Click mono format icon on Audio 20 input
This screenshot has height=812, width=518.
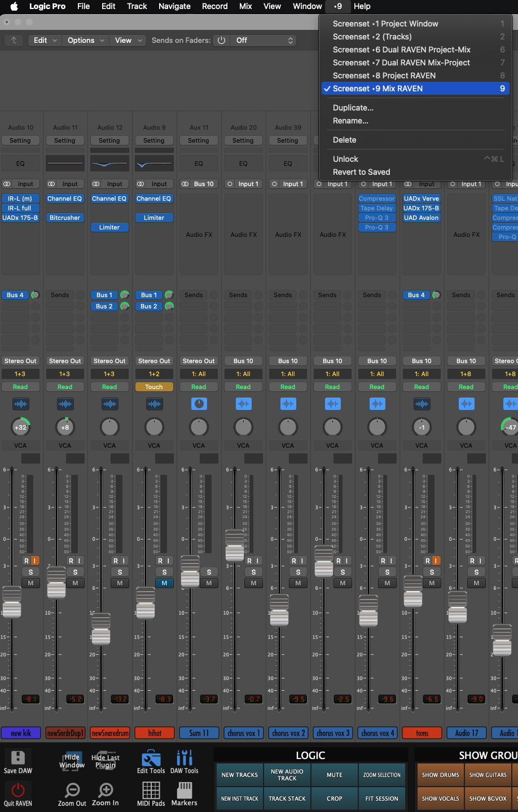click(230, 184)
